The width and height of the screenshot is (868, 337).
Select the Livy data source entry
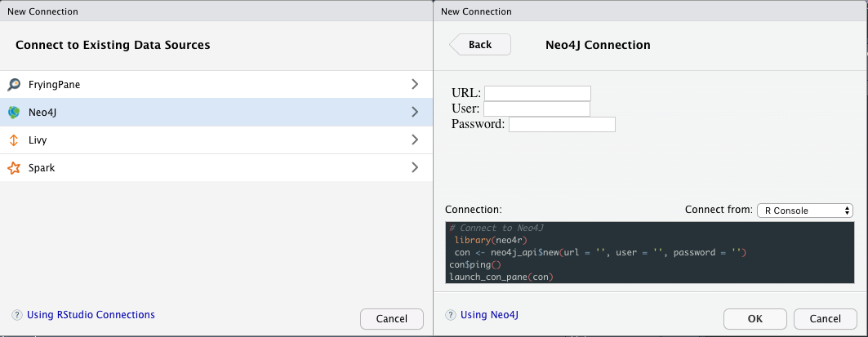point(38,140)
